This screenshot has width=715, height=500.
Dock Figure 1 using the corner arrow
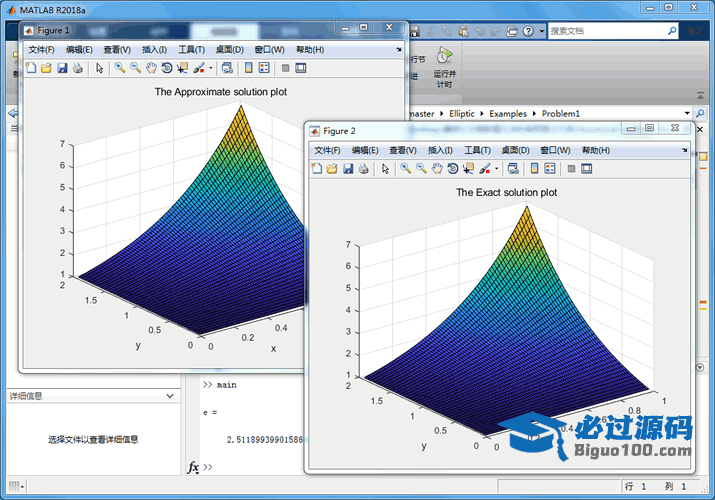(399, 49)
